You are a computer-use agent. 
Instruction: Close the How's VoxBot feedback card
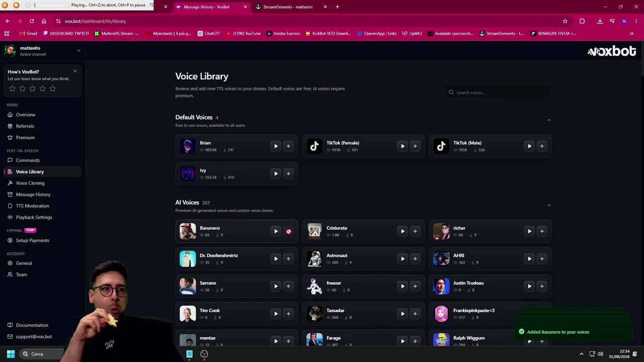pyautogui.click(x=75, y=71)
